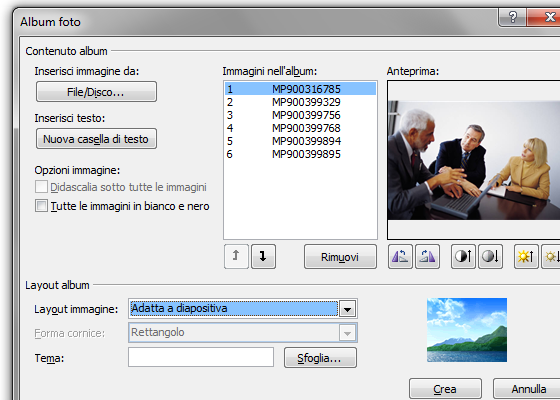Click landscape layout preview thumbnail
The height and width of the screenshot is (400, 560).
click(x=467, y=330)
